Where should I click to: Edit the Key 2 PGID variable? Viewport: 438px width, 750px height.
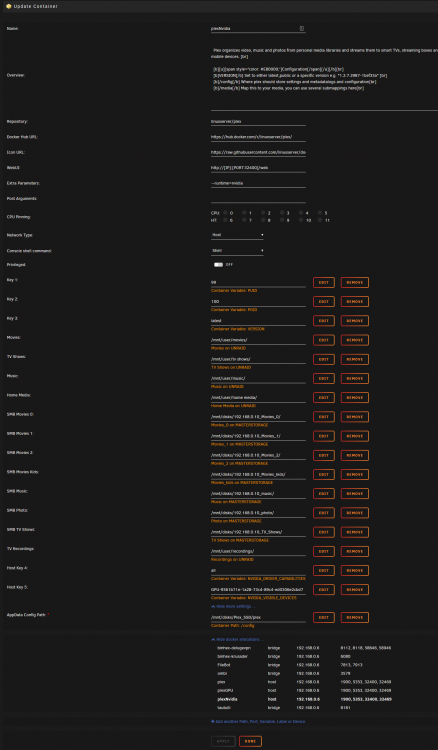pos(324,302)
